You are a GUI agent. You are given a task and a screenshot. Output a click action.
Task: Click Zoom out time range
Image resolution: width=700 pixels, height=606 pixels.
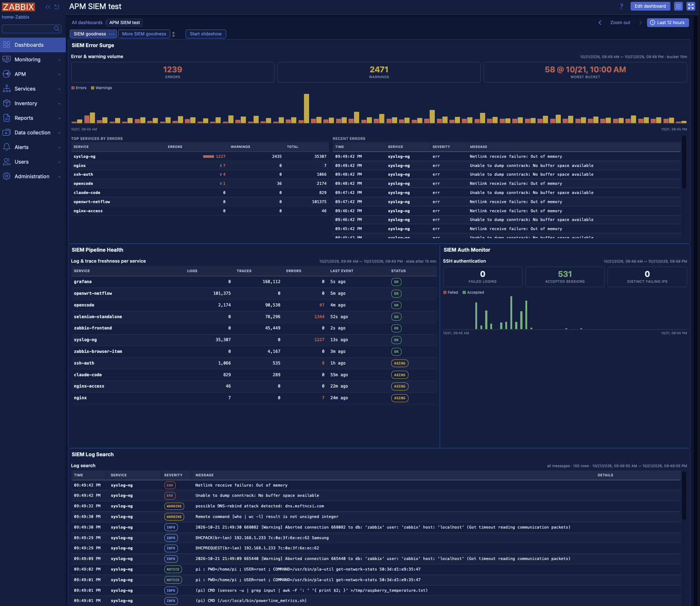pos(620,23)
